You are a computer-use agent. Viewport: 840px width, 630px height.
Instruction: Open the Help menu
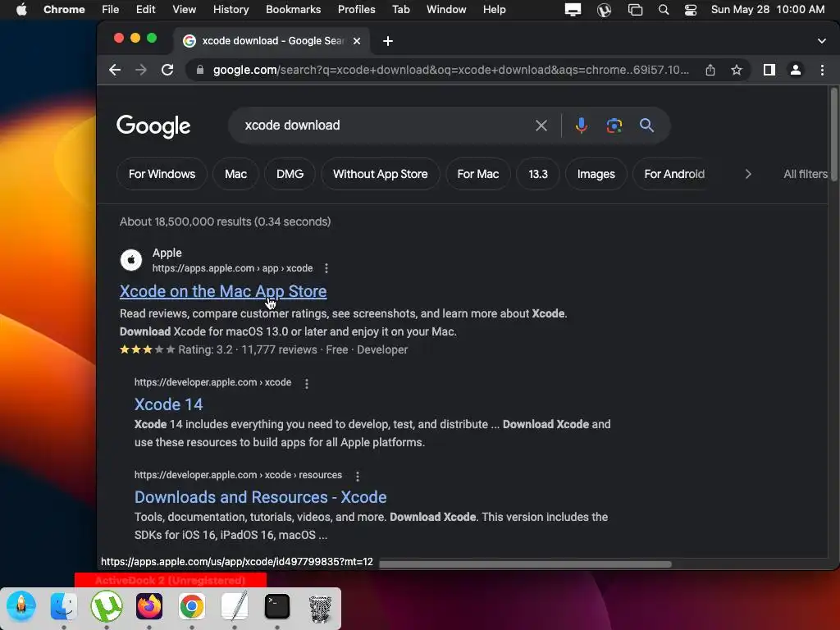(494, 10)
